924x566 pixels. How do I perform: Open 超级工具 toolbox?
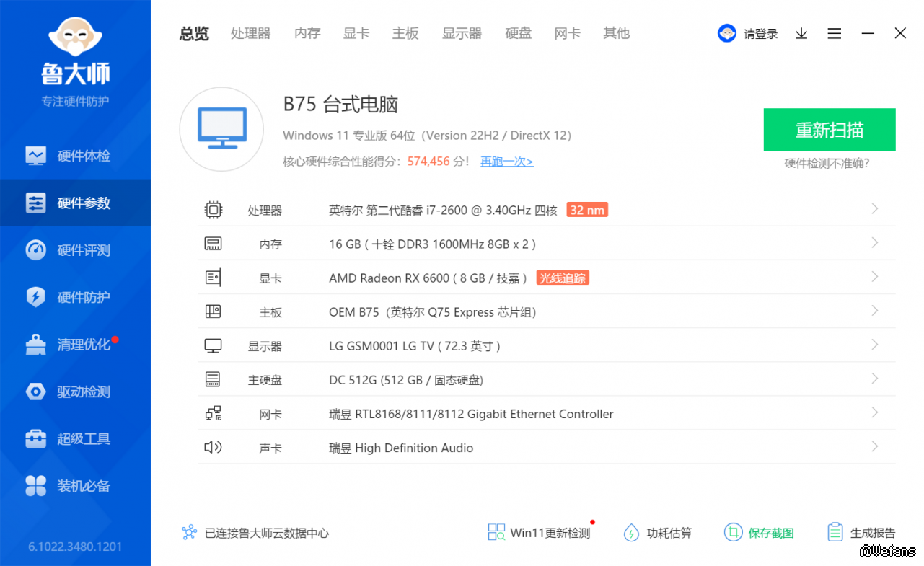point(35,438)
